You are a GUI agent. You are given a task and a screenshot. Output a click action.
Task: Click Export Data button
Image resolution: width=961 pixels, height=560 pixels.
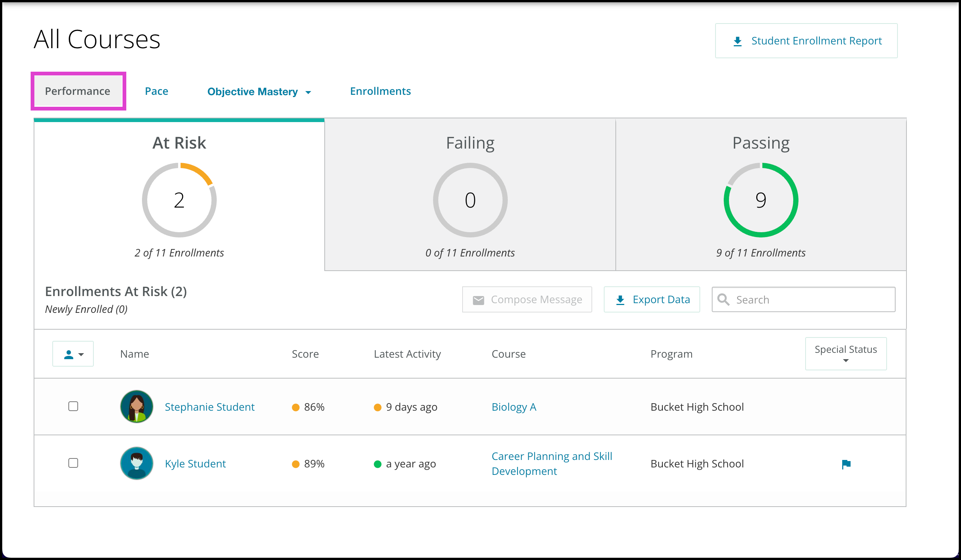(652, 299)
